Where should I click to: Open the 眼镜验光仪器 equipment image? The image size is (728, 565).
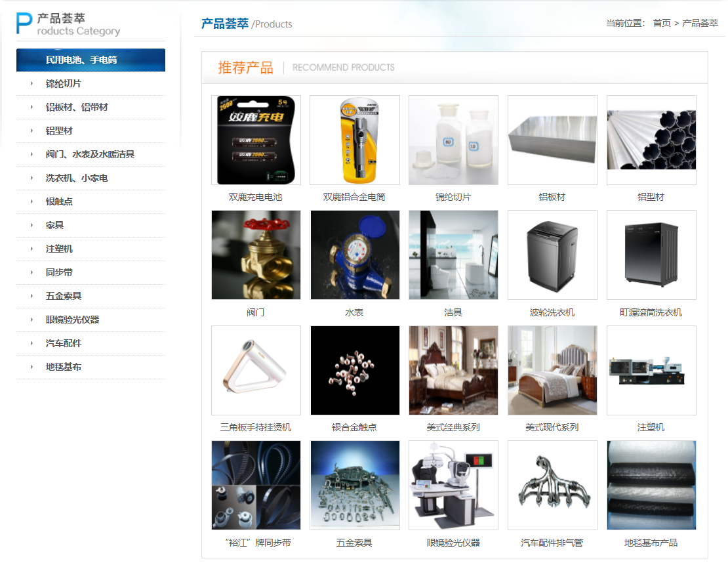(x=454, y=485)
